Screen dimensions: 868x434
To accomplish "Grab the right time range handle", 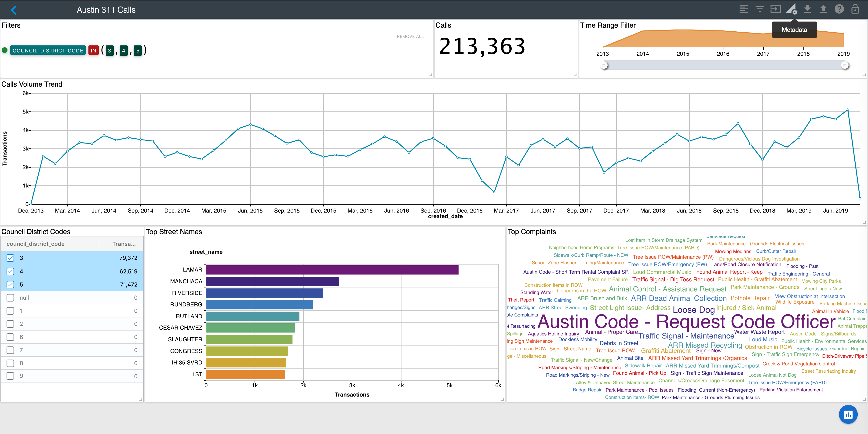I will [x=845, y=65].
